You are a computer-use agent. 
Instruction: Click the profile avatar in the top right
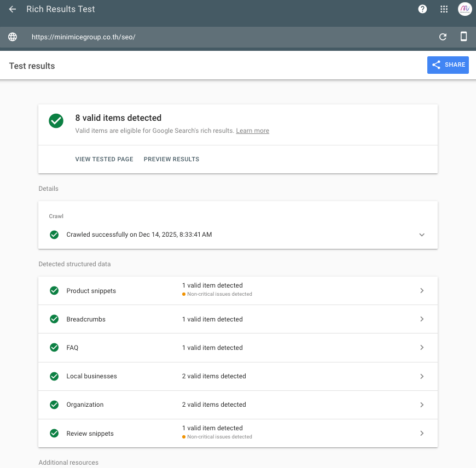pos(465,9)
